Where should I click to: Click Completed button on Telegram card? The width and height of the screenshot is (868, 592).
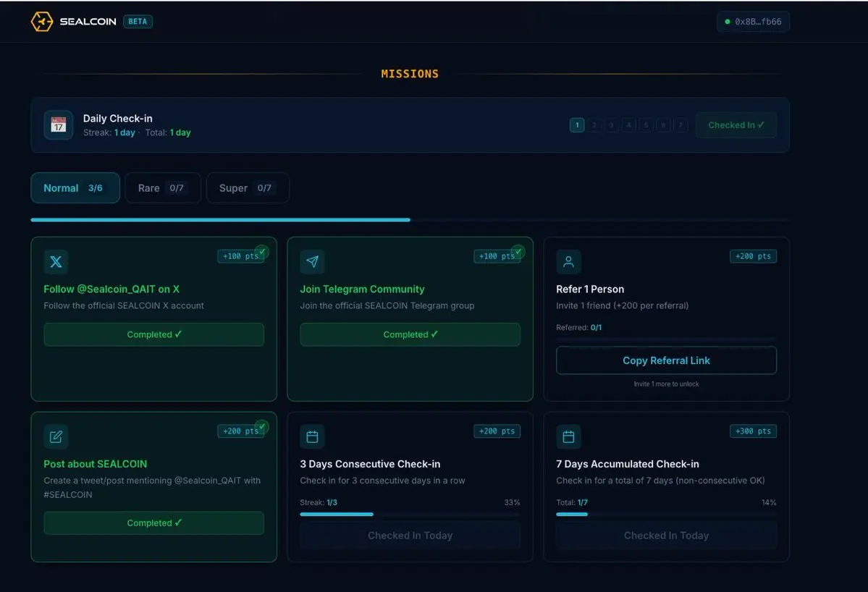[410, 334]
